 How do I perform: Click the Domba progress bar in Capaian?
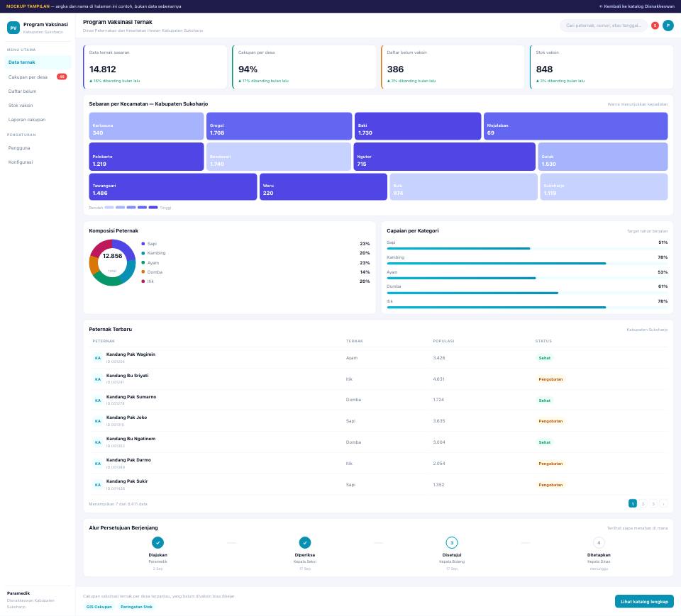[527, 293]
